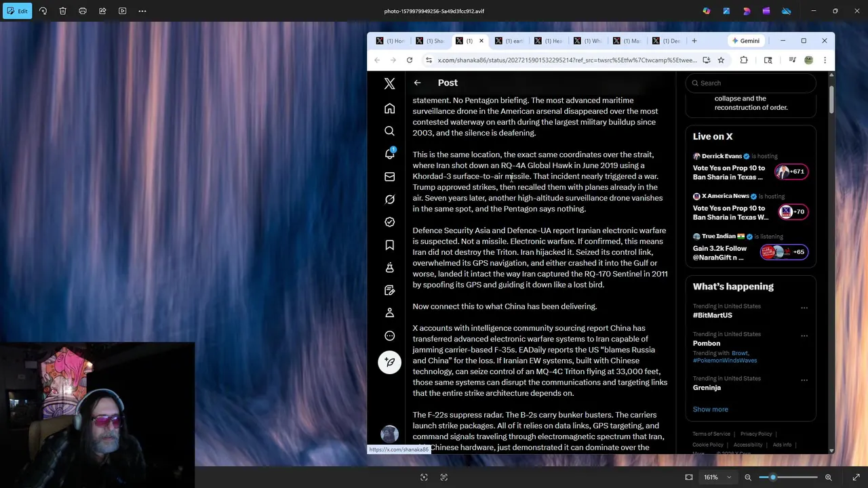Viewport: 868px width, 488px height.
Task: Click the white compose Post button
Action: pos(389,362)
